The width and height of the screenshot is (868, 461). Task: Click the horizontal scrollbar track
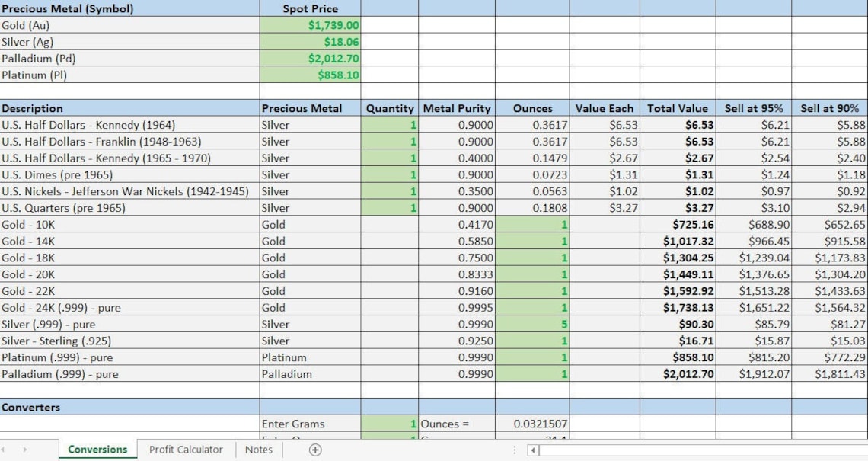point(703,450)
